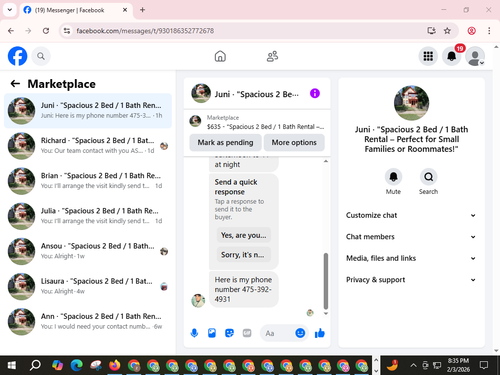This screenshot has width=500, height=375.
Task: Open the Facebook menu grid icon
Action: pyautogui.click(x=428, y=56)
